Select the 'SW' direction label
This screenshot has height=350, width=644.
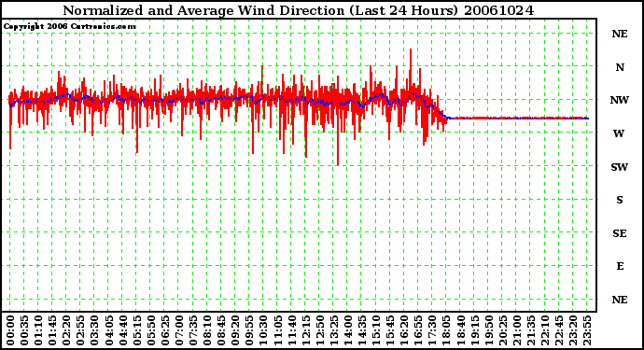pyautogui.click(x=620, y=167)
